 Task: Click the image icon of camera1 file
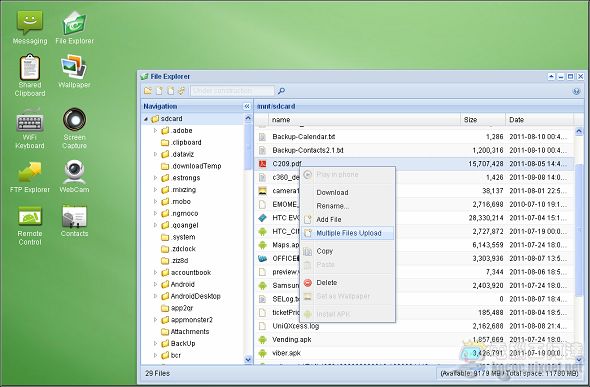click(x=262, y=191)
